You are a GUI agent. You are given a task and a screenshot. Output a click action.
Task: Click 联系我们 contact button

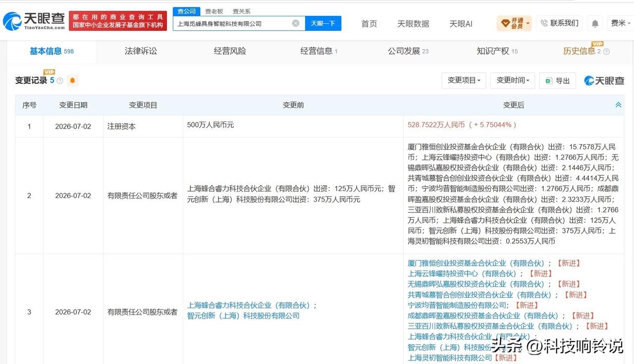coord(559,23)
